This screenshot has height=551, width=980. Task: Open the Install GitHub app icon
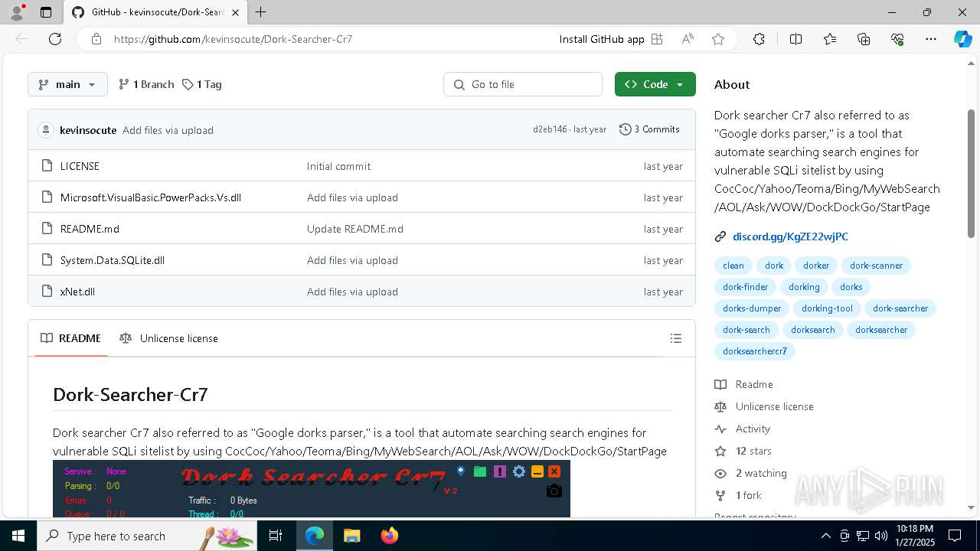[657, 39]
